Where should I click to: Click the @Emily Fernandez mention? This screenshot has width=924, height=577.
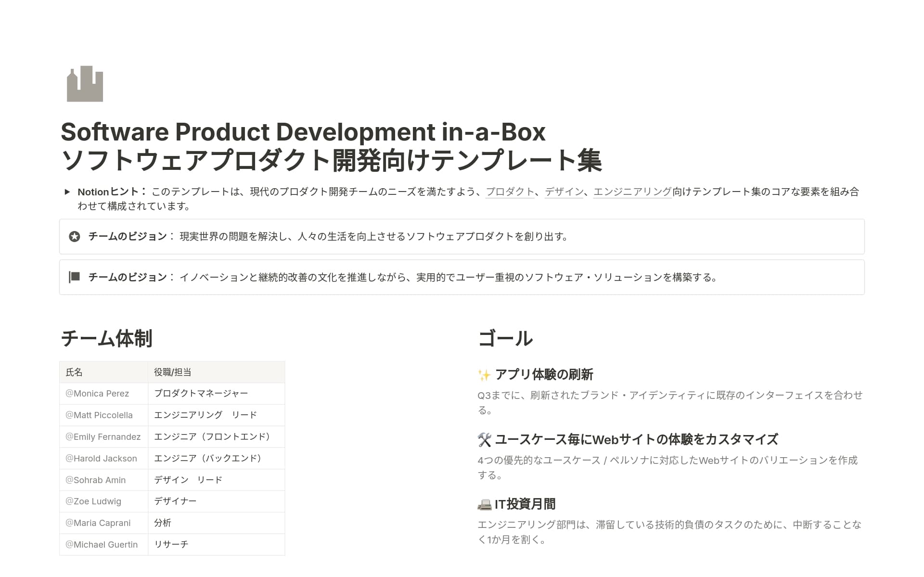pos(103,437)
